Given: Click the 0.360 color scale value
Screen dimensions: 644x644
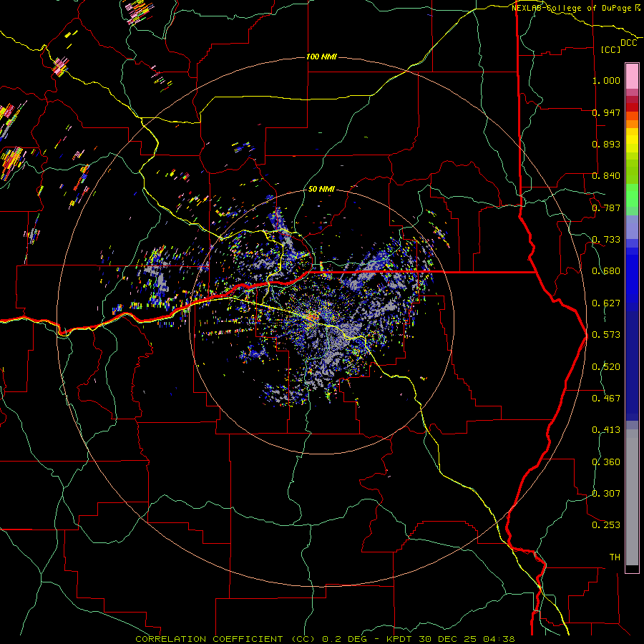Looking at the screenshot, I should coord(606,462).
